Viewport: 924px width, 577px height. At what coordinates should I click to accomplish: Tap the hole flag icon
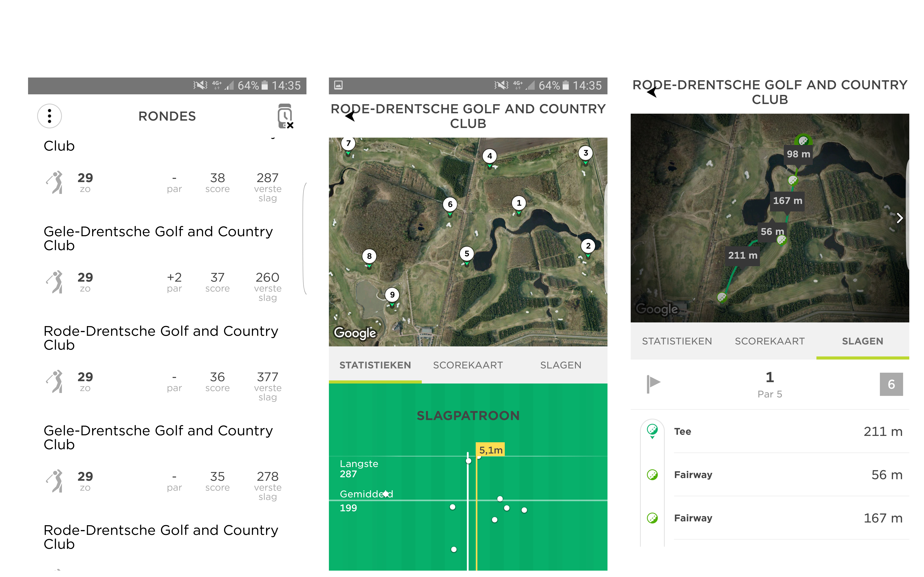[x=653, y=384]
